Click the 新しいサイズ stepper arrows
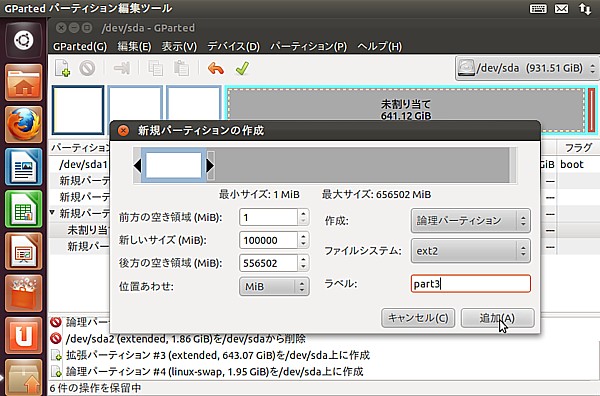 [x=303, y=240]
